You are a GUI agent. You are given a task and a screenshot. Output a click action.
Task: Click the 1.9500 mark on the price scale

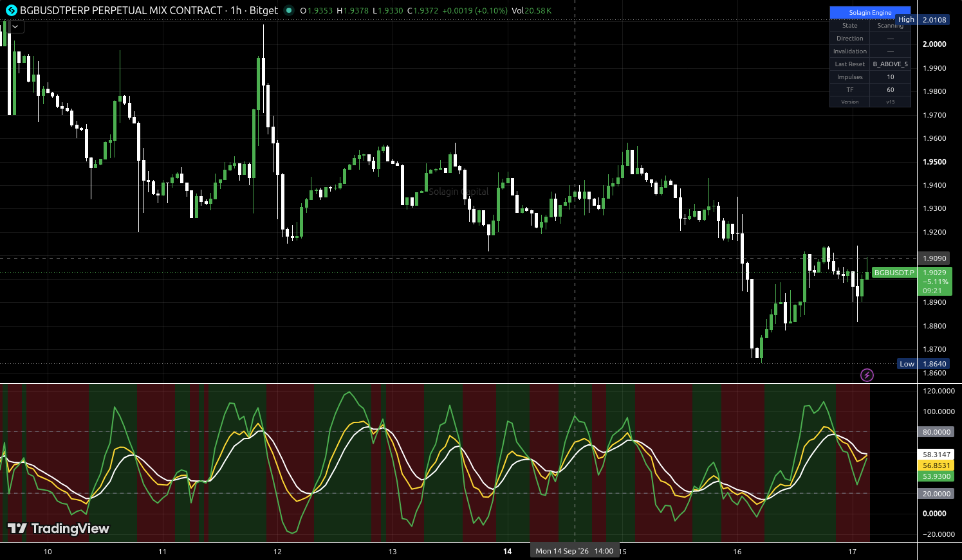click(x=934, y=162)
